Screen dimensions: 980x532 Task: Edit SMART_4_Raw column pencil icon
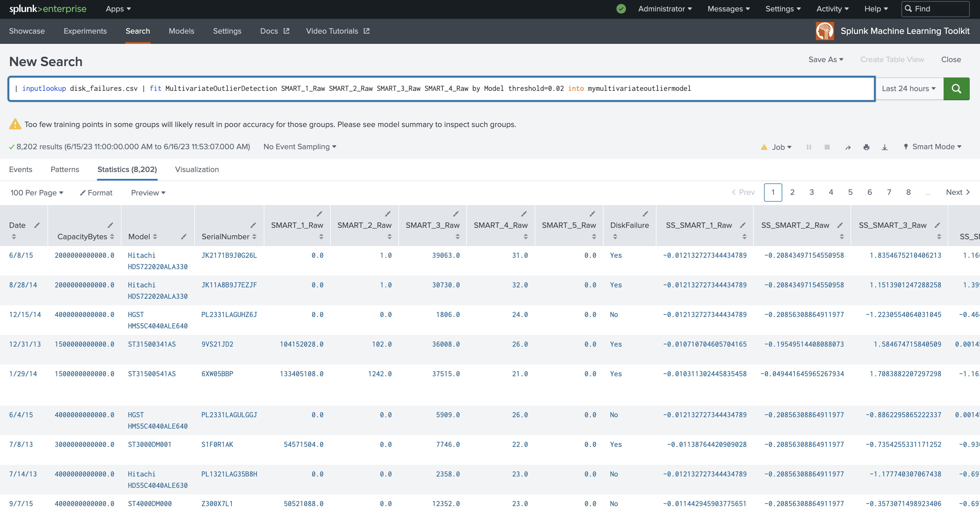click(524, 214)
